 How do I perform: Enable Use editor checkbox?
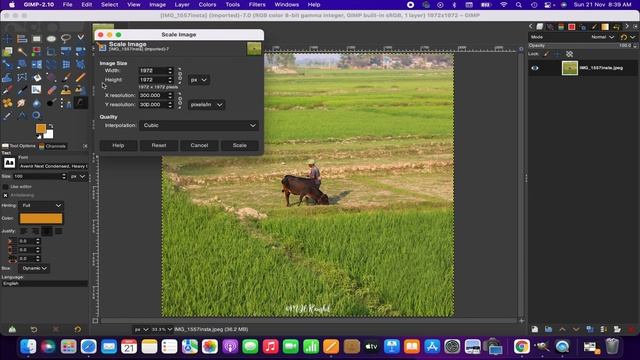pyautogui.click(x=5, y=187)
